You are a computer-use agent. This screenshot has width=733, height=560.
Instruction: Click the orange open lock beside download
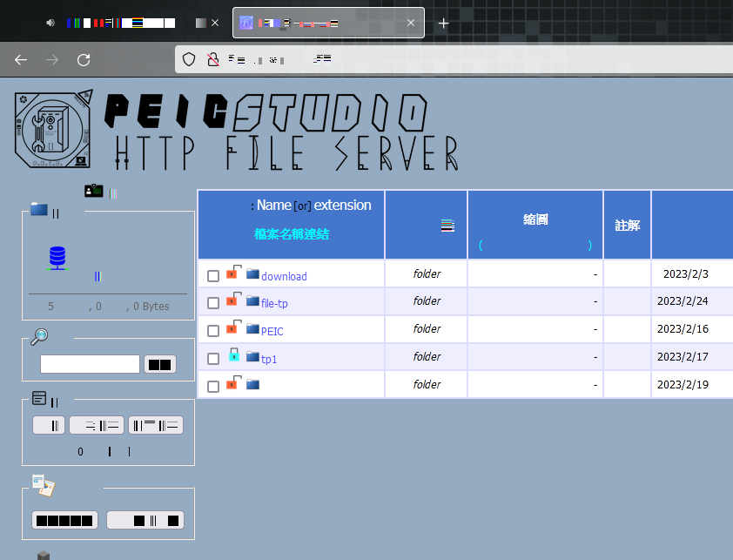pos(233,272)
